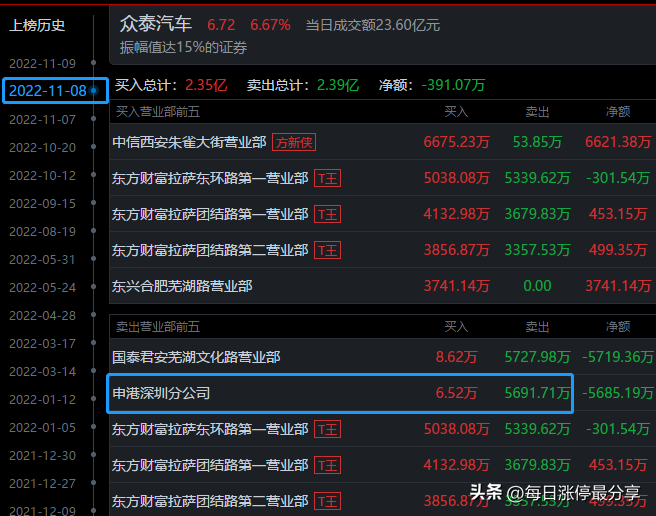This screenshot has width=656, height=516.
Task: Click buy amount 8.62万 for 国泰君安
Action: click(x=456, y=357)
